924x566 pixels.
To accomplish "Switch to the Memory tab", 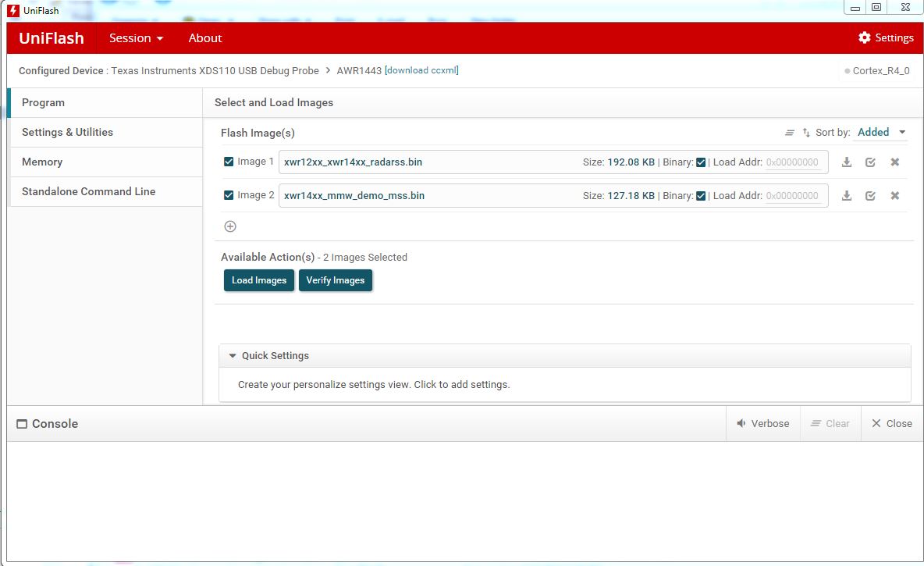I will coord(106,162).
